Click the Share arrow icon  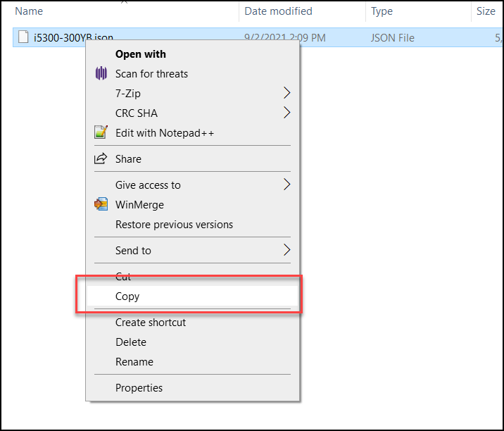(x=101, y=159)
